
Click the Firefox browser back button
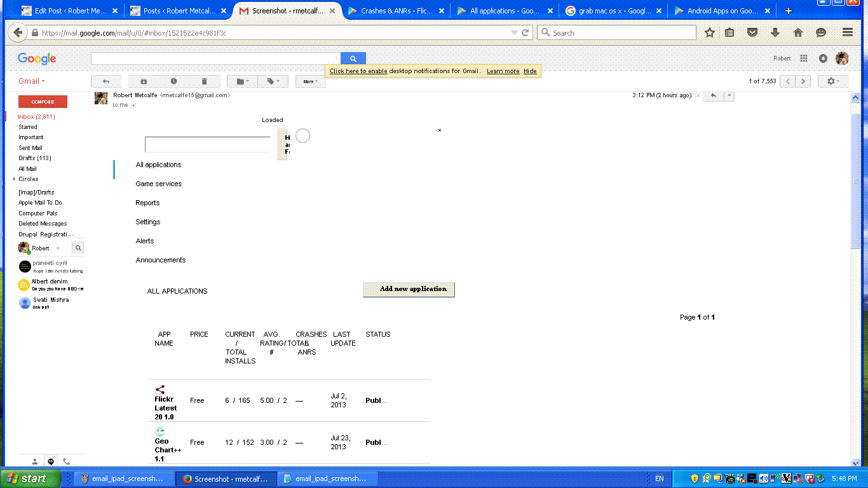(x=17, y=32)
